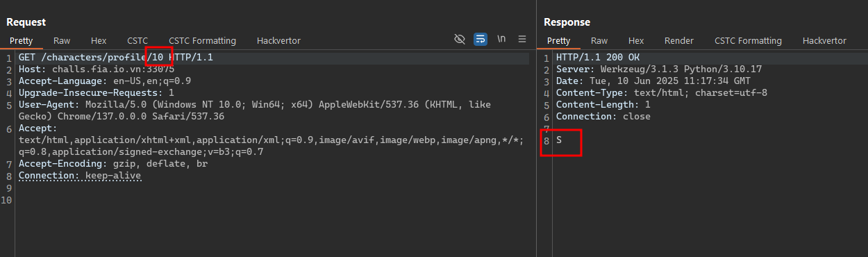This screenshot has height=257, width=868.
Task: Click the Request panel title
Action: (26, 22)
